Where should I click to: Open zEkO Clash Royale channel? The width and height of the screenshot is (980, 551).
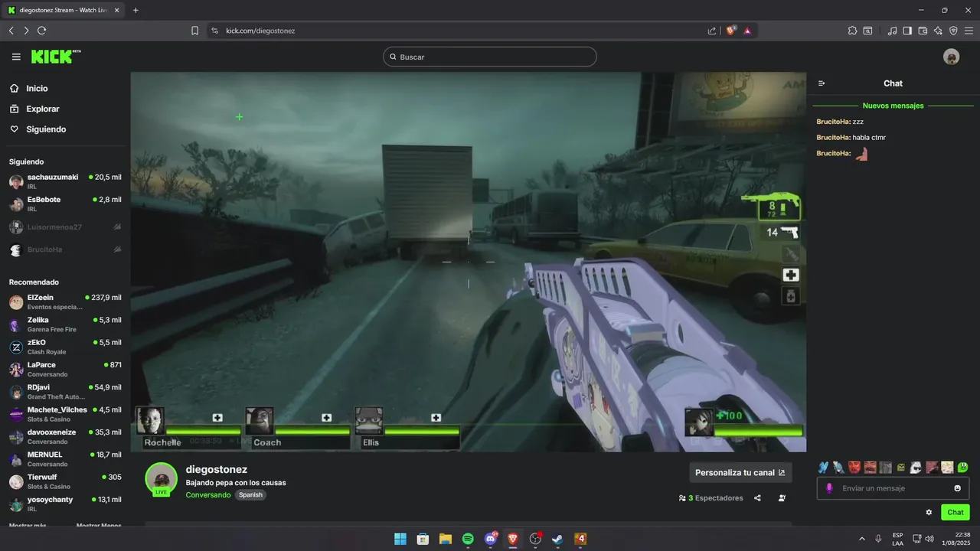65,347
